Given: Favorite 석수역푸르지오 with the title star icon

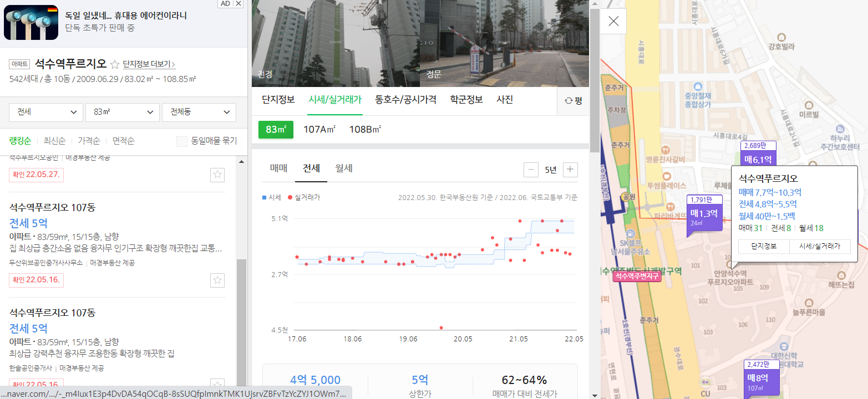Looking at the screenshot, I should pos(115,64).
